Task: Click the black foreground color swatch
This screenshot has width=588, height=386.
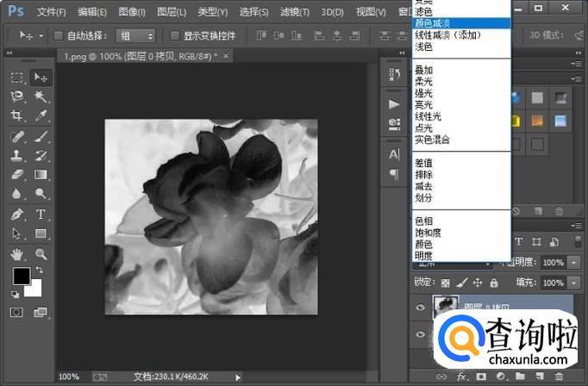Action: coord(22,276)
